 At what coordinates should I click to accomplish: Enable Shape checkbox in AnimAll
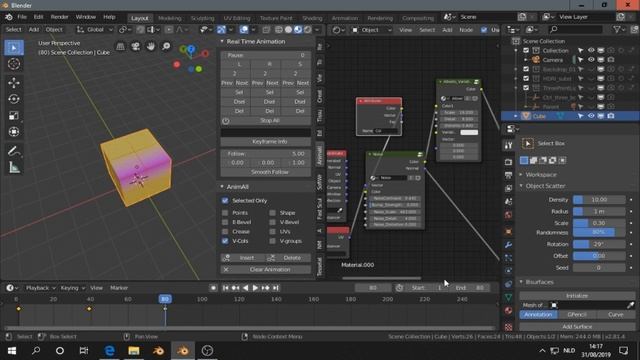tap(272, 213)
